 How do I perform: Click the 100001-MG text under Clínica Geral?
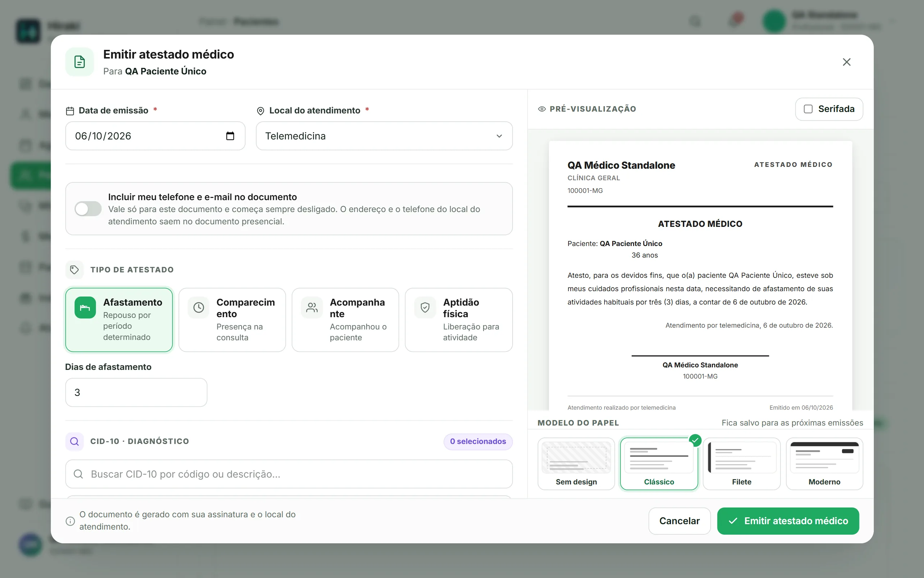[585, 191]
